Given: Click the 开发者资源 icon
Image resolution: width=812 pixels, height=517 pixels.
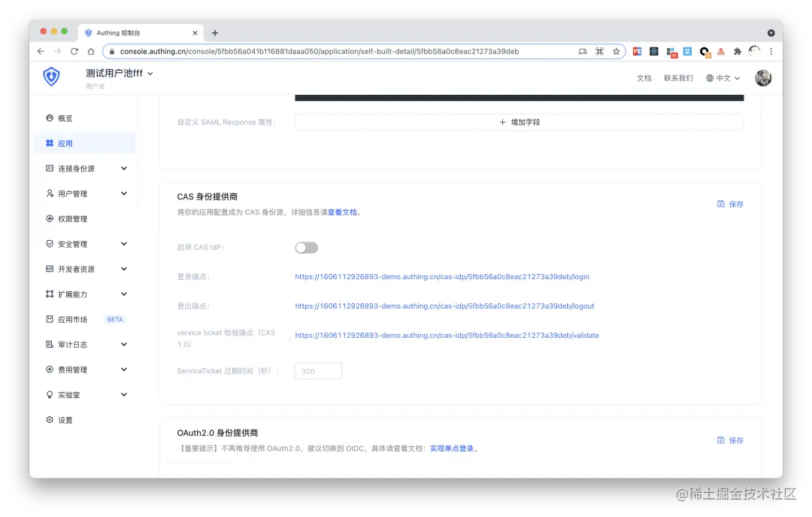Looking at the screenshot, I should pos(50,269).
